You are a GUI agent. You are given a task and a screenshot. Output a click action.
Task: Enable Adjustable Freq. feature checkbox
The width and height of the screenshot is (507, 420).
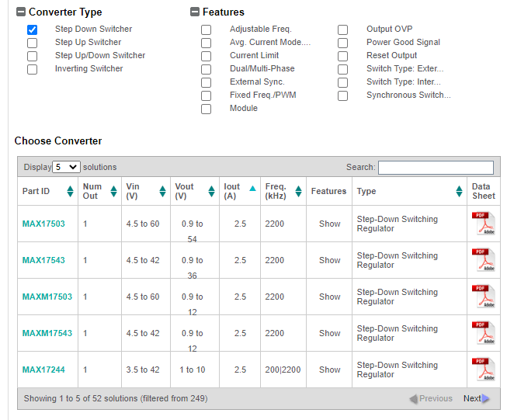pyautogui.click(x=206, y=30)
